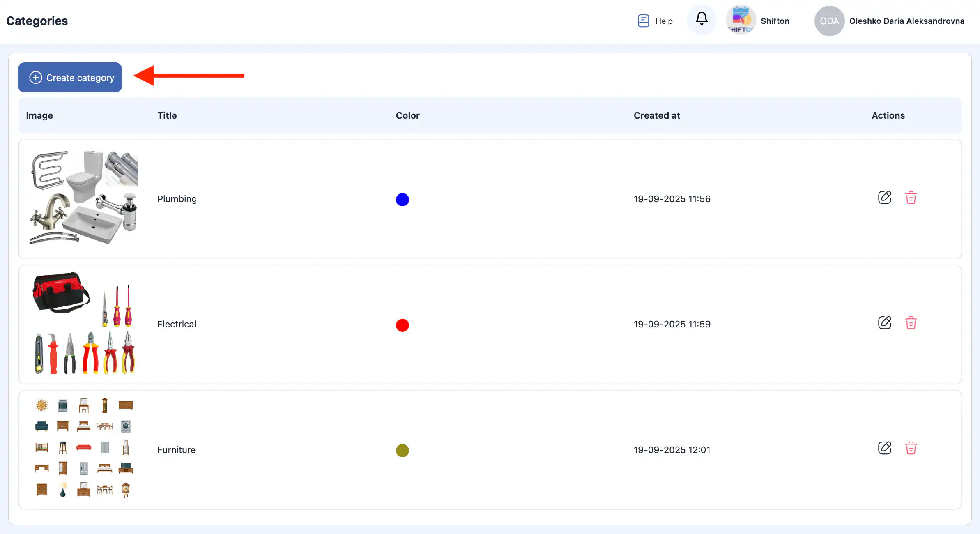Click the Help document icon

pyautogui.click(x=643, y=21)
